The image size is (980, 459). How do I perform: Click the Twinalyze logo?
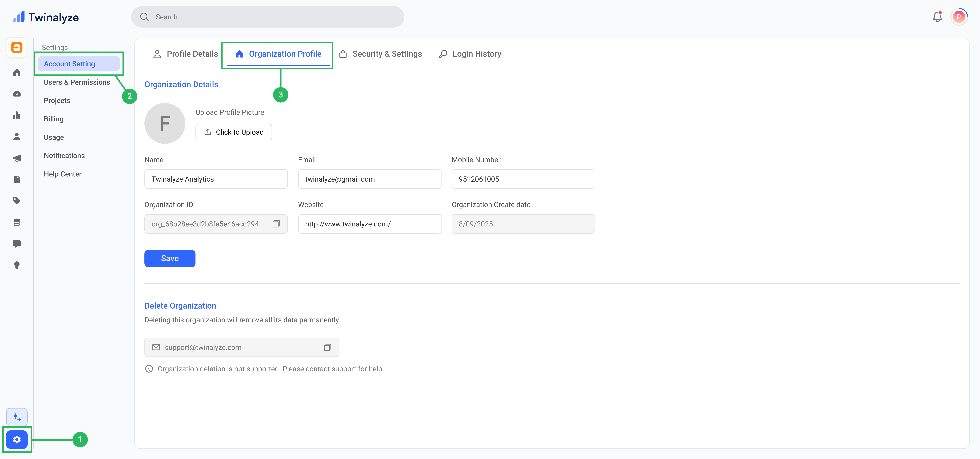46,17
